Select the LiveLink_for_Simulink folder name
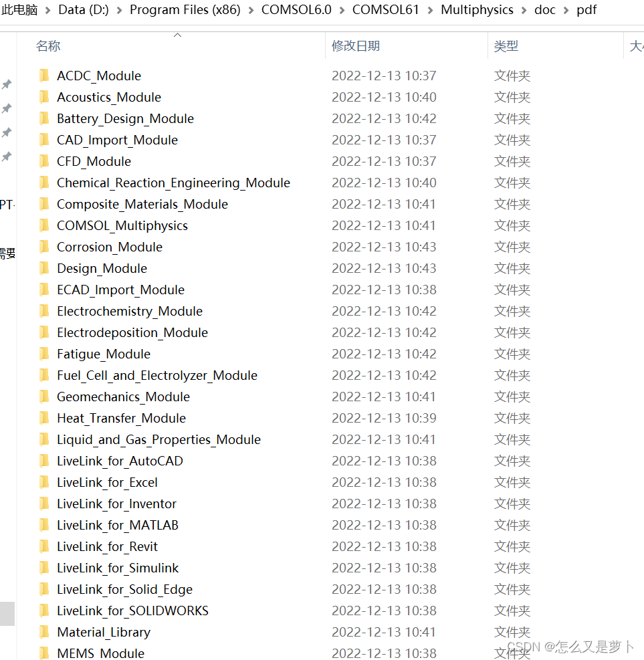Viewport: 644px width, 660px height. point(118,568)
